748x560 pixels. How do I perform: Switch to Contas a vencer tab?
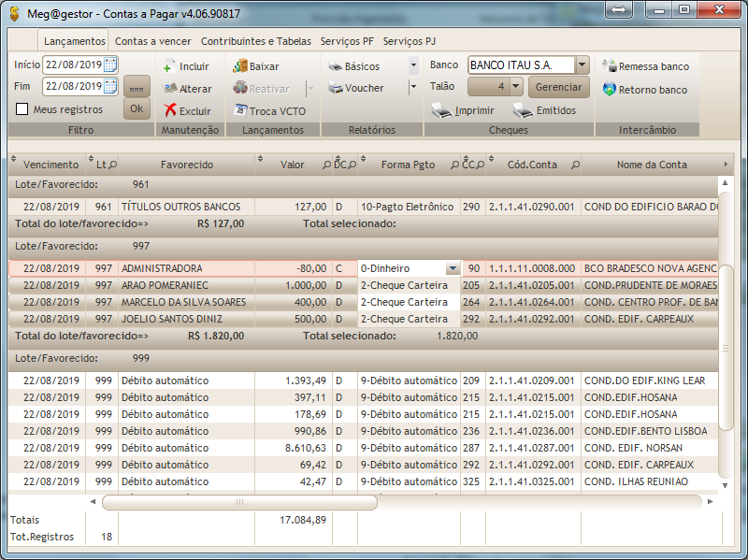(x=152, y=41)
